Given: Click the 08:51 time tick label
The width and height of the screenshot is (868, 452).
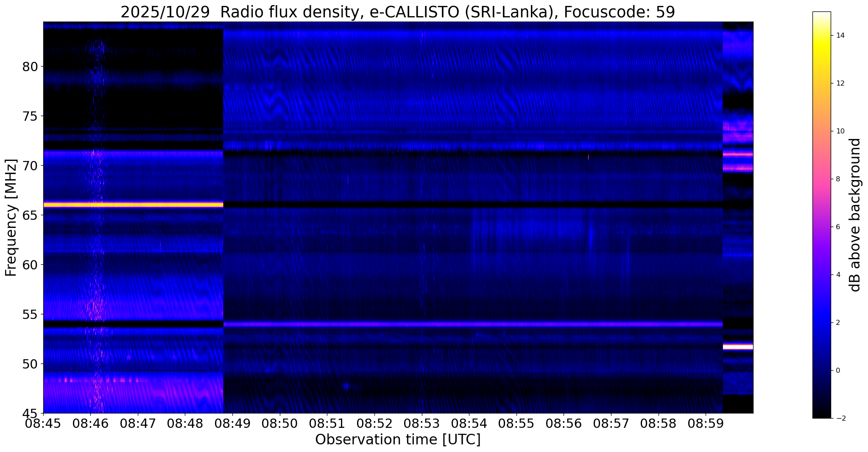Looking at the screenshot, I should point(327,423).
